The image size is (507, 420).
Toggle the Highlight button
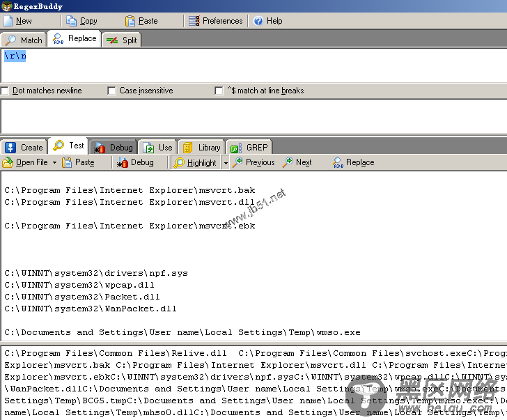(196, 162)
